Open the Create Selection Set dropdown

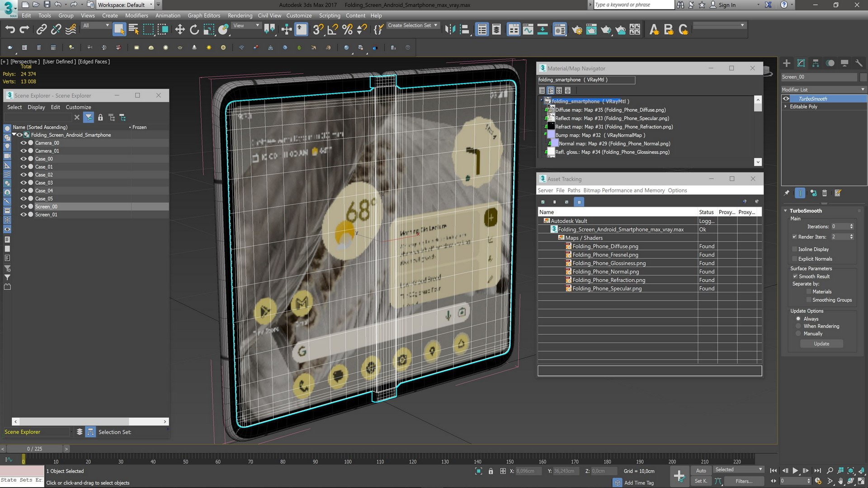[x=412, y=25]
